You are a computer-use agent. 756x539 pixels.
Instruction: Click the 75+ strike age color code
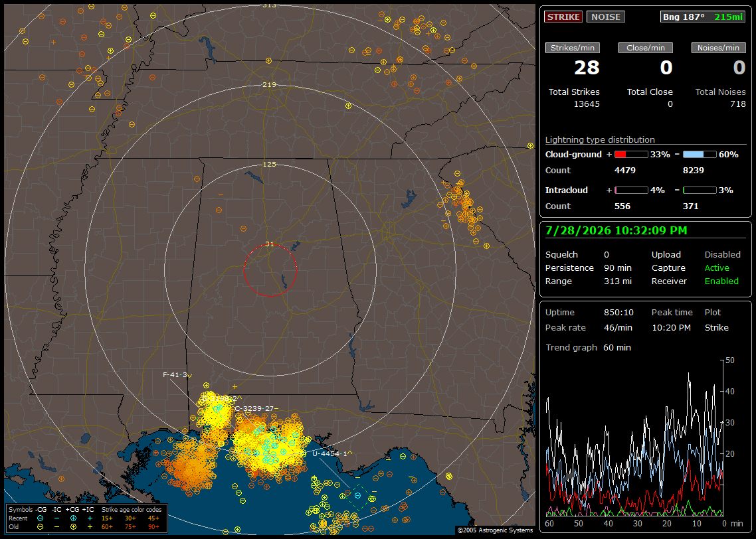coord(130,527)
